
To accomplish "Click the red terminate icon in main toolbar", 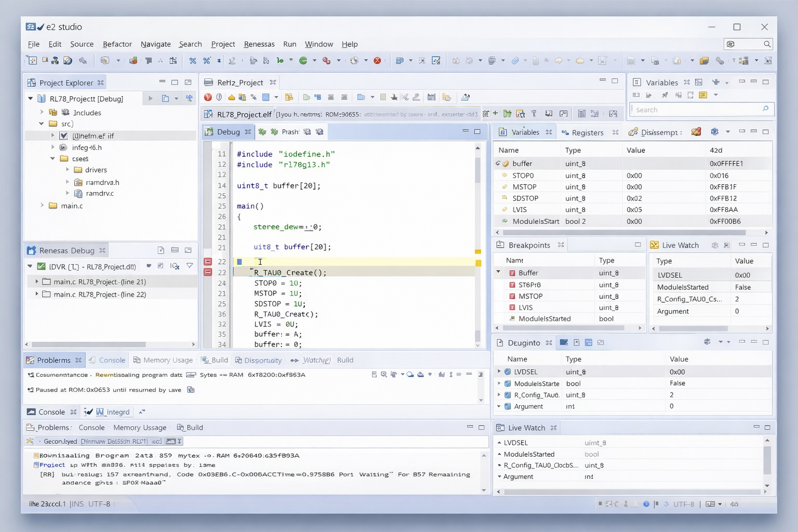I will click(x=378, y=61).
